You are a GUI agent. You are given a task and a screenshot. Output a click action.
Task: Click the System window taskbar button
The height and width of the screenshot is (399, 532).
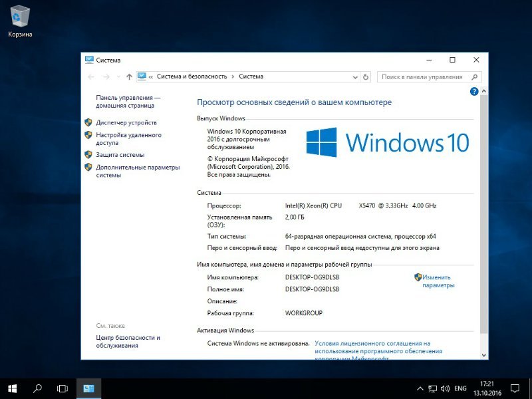[x=88, y=388]
